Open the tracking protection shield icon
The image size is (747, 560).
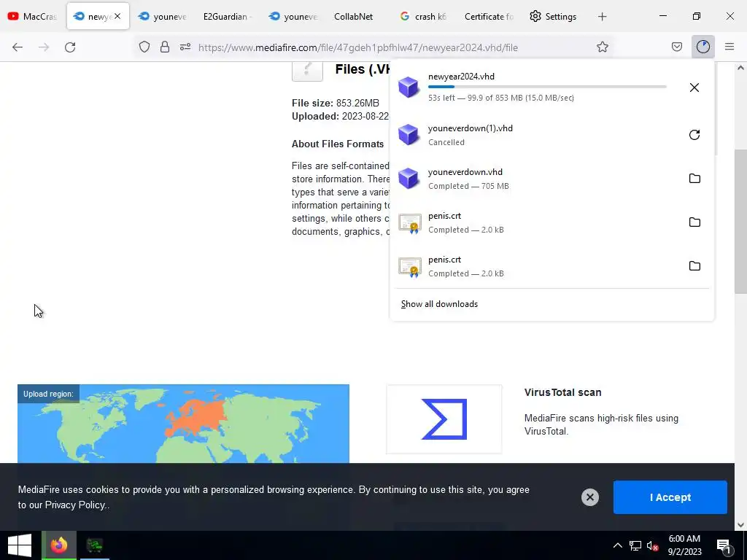[144, 47]
